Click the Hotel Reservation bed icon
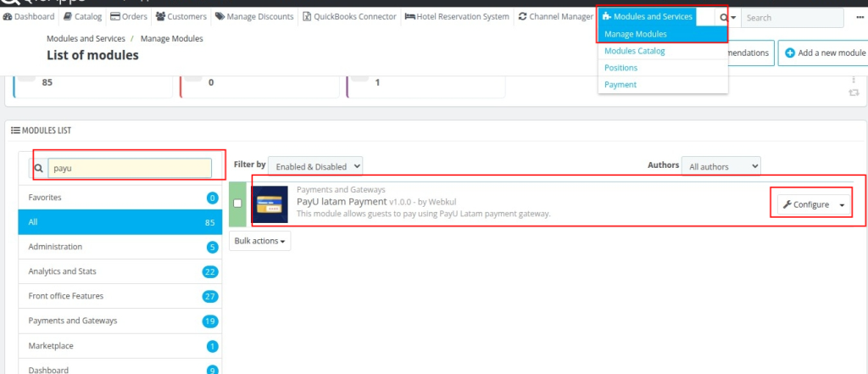The width and height of the screenshot is (868, 374). [x=410, y=17]
